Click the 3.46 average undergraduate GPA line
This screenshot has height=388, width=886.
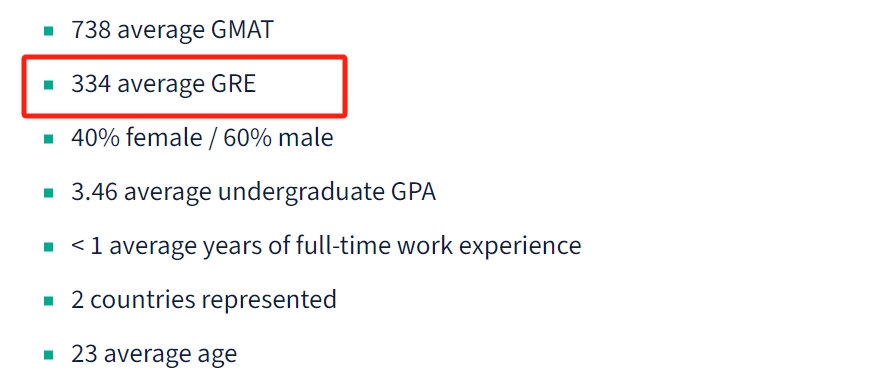click(x=254, y=193)
